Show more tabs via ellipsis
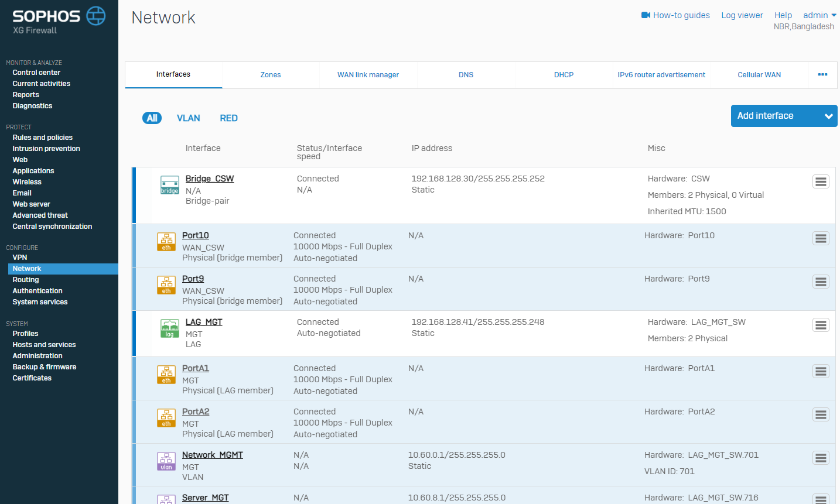Screen dimensions: 840x504 click(x=822, y=75)
